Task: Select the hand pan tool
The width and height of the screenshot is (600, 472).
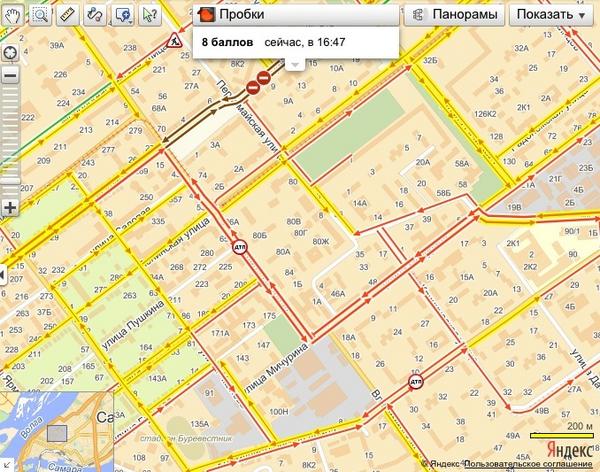Action: pyautogui.click(x=12, y=15)
